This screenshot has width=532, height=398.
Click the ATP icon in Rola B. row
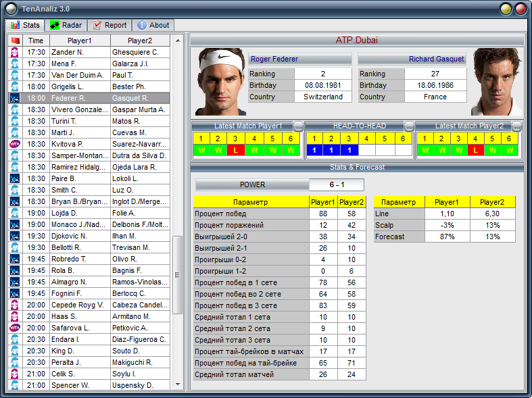click(15, 270)
